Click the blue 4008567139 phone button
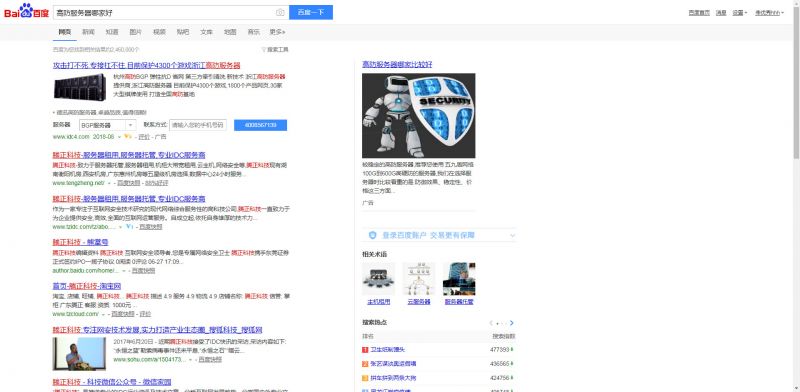 tap(260, 125)
